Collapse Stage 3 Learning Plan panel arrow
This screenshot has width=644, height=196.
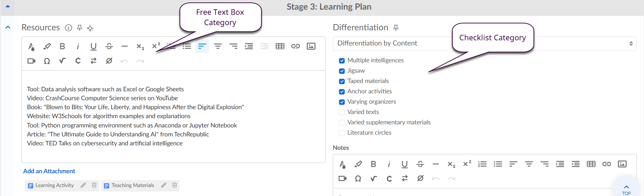[8, 6]
